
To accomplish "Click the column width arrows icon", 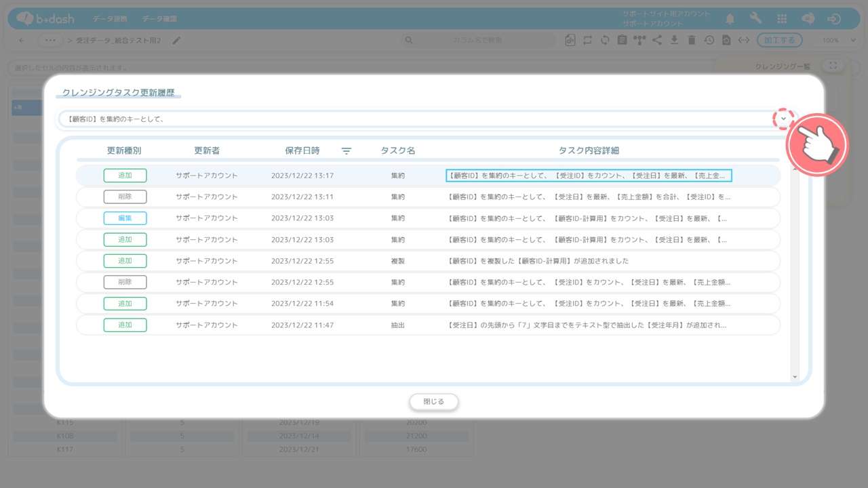I will tap(744, 40).
